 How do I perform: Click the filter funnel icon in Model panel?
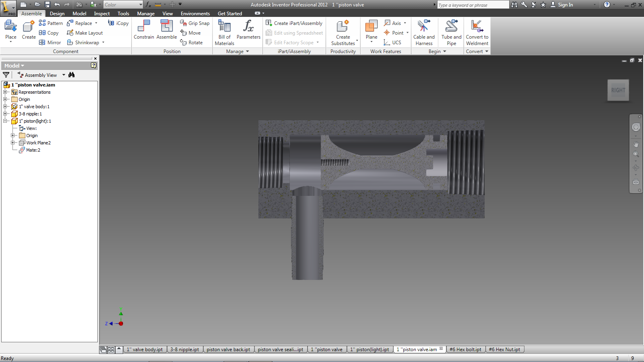(6, 75)
